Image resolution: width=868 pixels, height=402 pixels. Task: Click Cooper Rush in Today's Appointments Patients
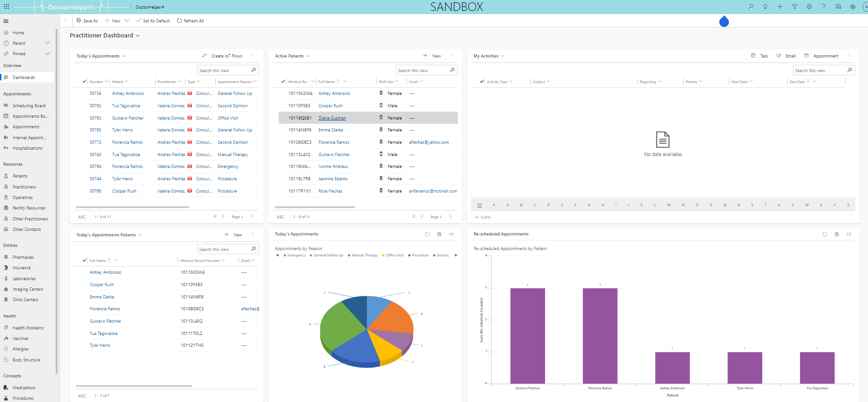[102, 285]
